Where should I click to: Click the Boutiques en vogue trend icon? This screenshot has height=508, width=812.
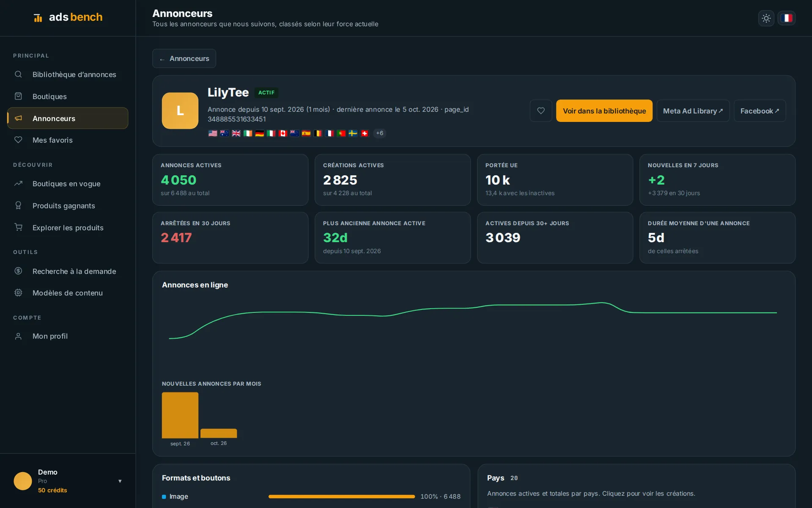[18, 184]
